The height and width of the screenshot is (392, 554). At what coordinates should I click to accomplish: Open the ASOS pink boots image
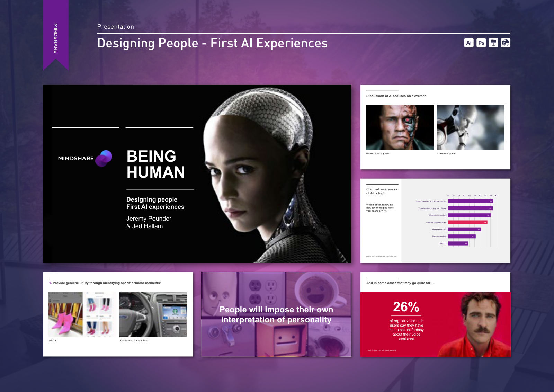tap(83, 314)
